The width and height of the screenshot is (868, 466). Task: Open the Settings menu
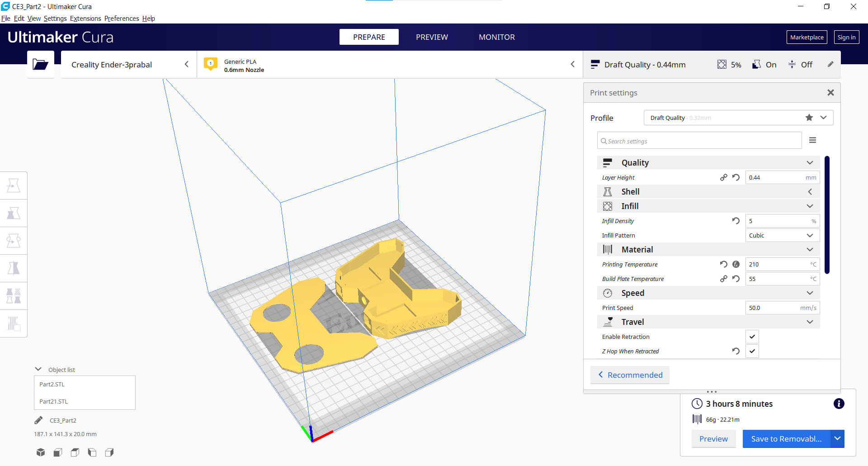point(55,19)
